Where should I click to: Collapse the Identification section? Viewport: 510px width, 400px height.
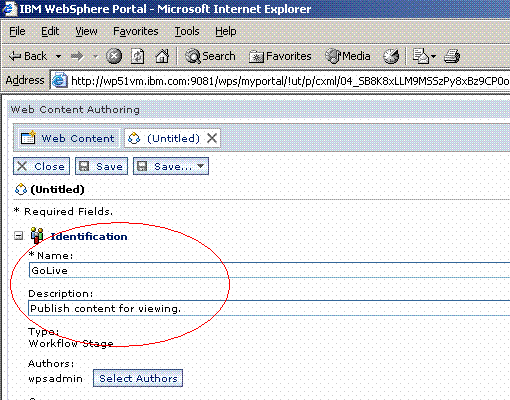coord(19,236)
